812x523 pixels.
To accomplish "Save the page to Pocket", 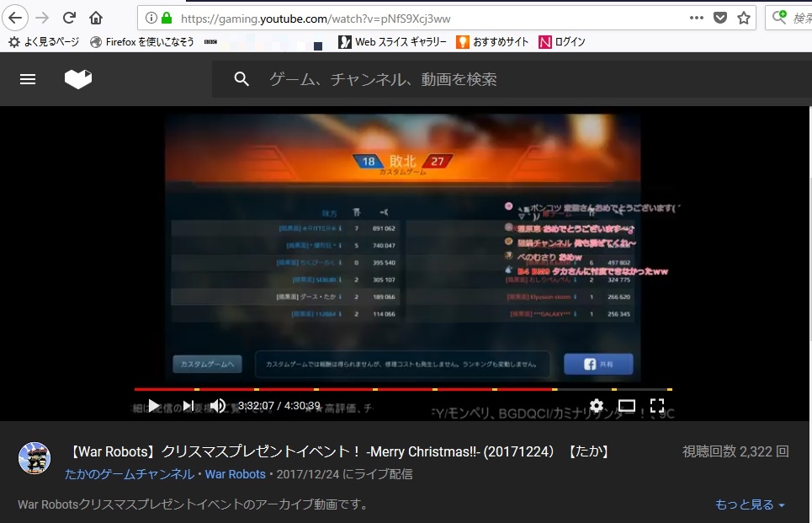I will pyautogui.click(x=720, y=19).
